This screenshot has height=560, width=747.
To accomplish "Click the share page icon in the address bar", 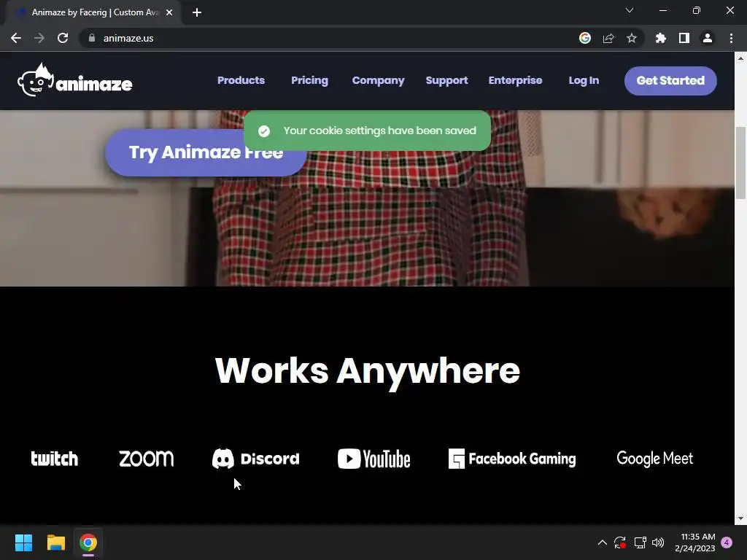I will click(x=608, y=38).
